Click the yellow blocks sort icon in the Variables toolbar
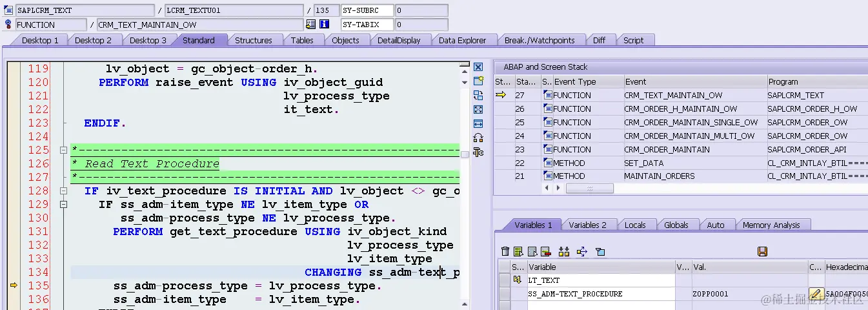The height and width of the screenshot is (310, 868). (564, 251)
